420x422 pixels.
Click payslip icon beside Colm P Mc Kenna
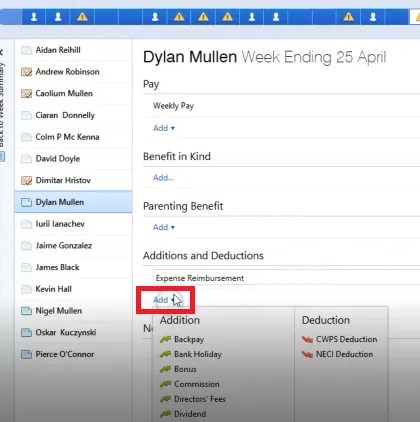pyautogui.click(x=26, y=137)
